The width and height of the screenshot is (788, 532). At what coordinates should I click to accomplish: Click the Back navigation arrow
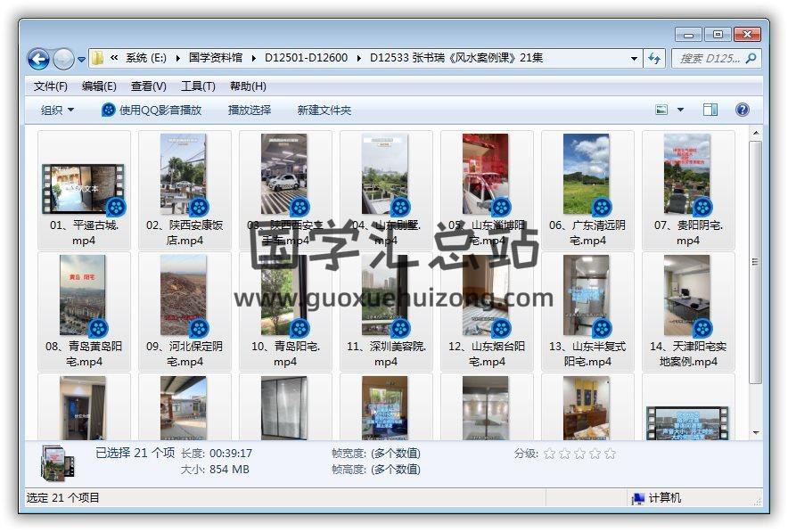tap(38, 59)
